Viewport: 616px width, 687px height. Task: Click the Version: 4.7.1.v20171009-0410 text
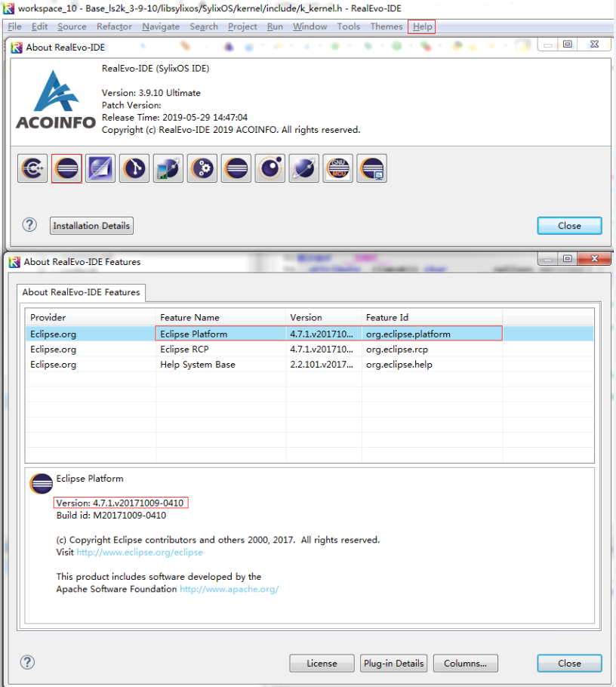120,503
